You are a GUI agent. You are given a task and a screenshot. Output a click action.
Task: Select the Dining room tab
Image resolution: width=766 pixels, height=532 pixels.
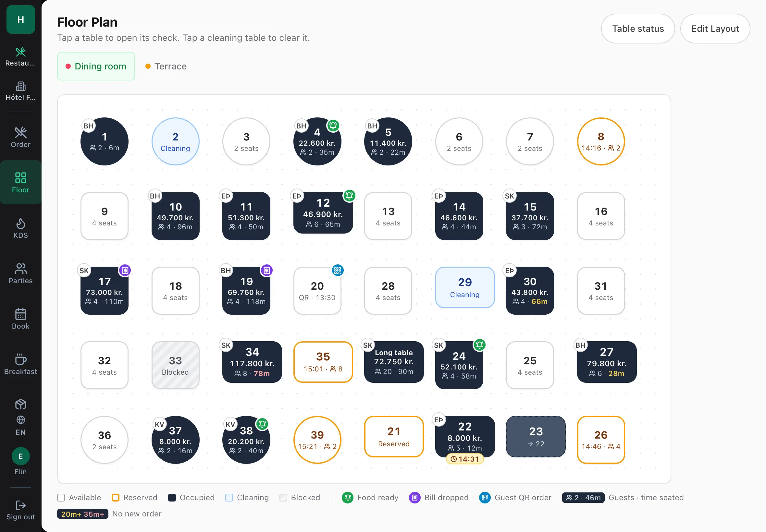(96, 66)
